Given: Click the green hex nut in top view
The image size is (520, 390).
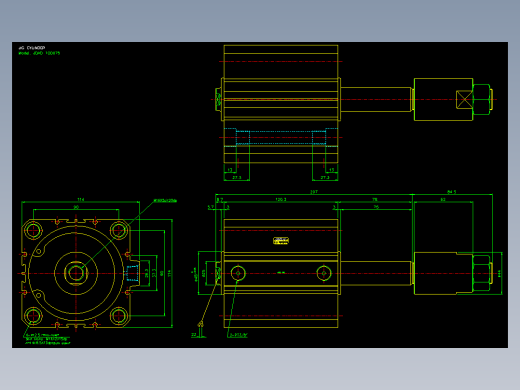Looking at the screenshot, I should pos(482,99).
